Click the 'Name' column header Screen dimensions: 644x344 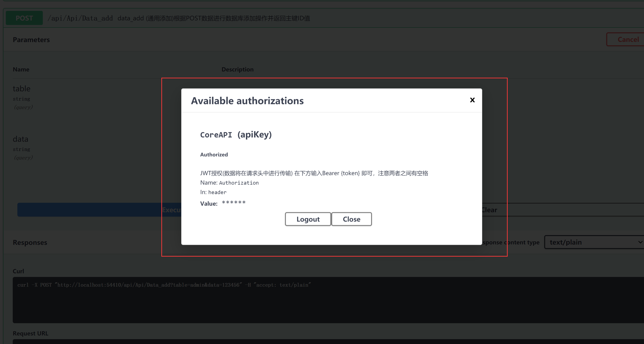coord(21,69)
